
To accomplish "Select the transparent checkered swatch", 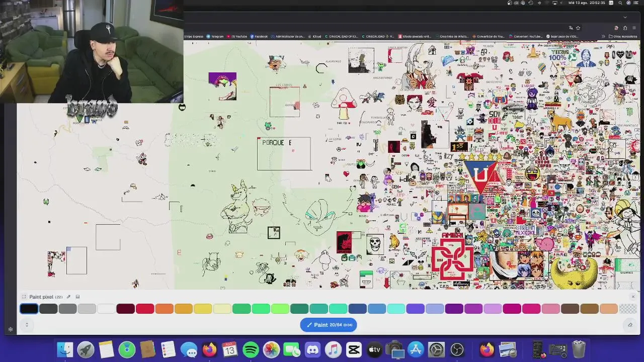I will click(x=628, y=309).
